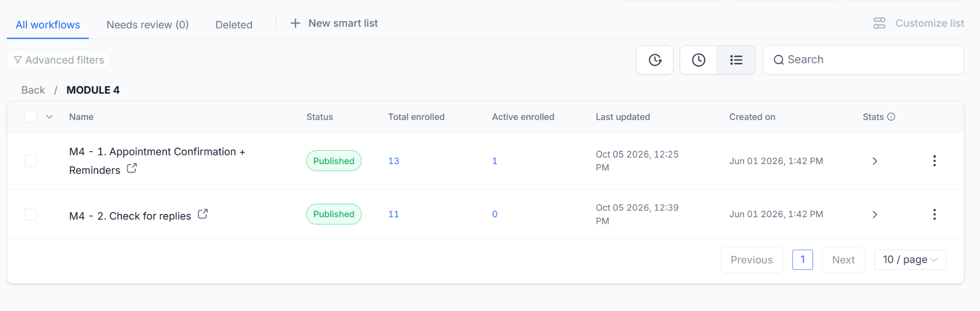Go Back from MODULE 4 folder
Screen dimensions: 980x311
(x=33, y=90)
